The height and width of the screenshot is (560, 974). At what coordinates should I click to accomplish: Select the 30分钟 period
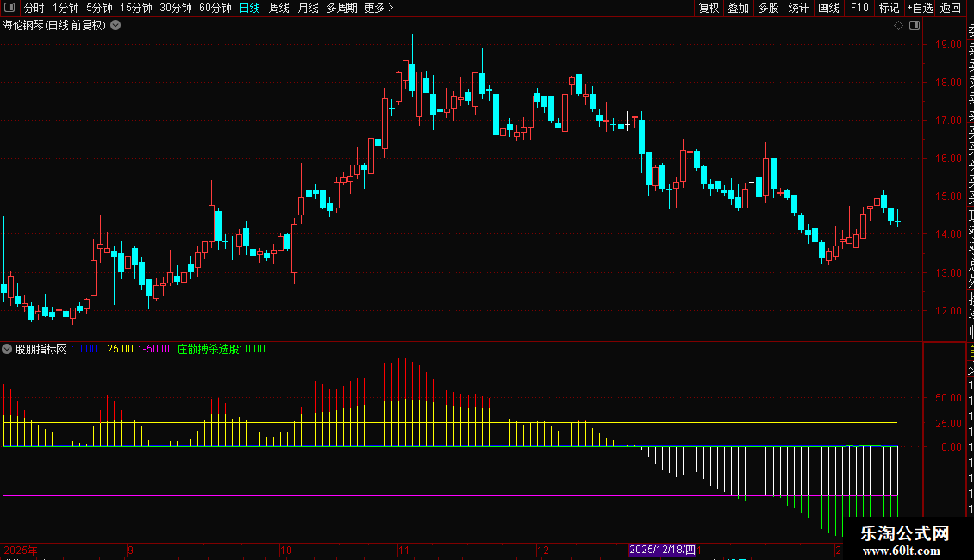pyautogui.click(x=176, y=8)
